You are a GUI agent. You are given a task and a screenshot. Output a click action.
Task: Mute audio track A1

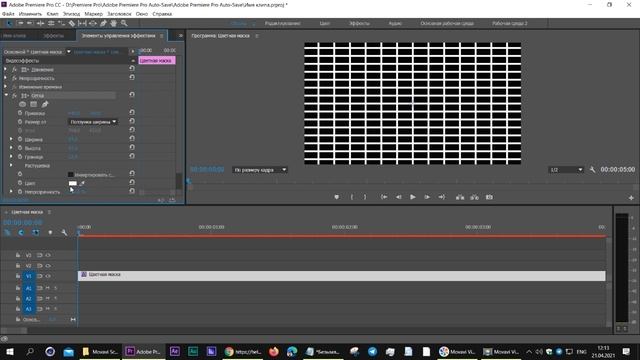click(48, 288)
